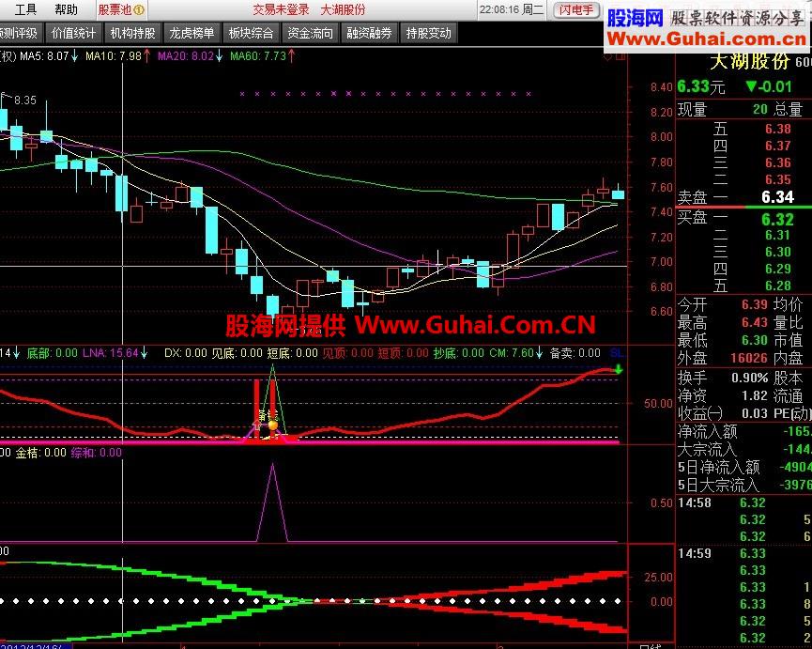
Task: Click the down arrow after LNA value
Action: (144, 353)
